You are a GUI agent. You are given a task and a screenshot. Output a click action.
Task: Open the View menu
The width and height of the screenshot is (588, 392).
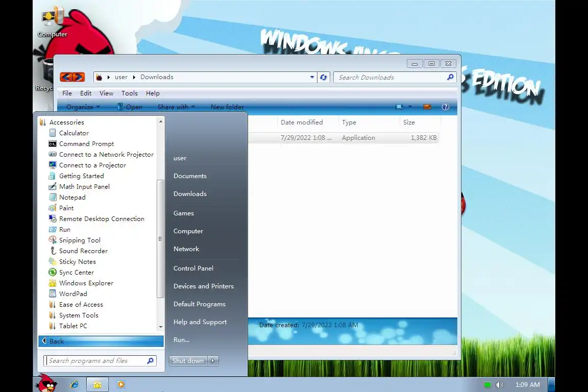point(106,93)
